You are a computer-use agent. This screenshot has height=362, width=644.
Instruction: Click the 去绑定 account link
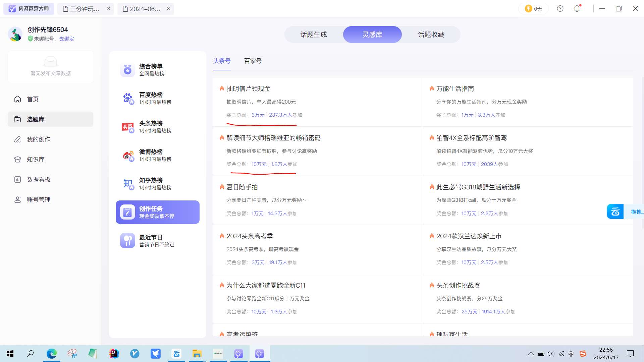67,39
